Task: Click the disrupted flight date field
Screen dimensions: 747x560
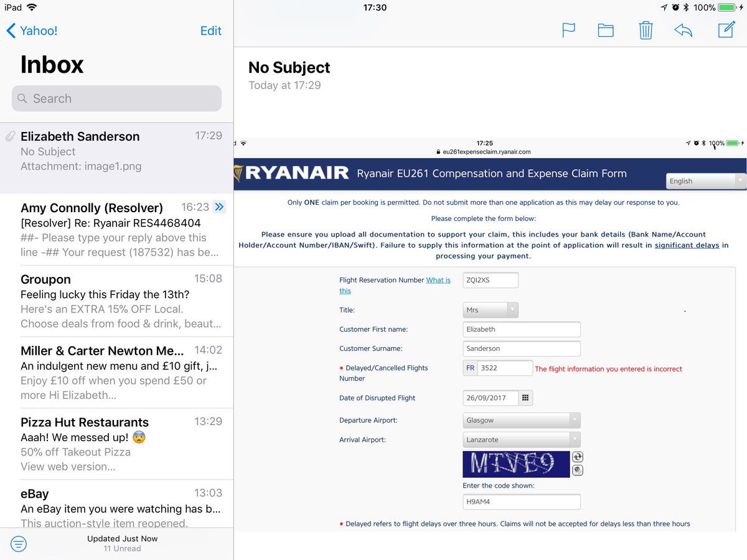Action: (x=491, y=398)
